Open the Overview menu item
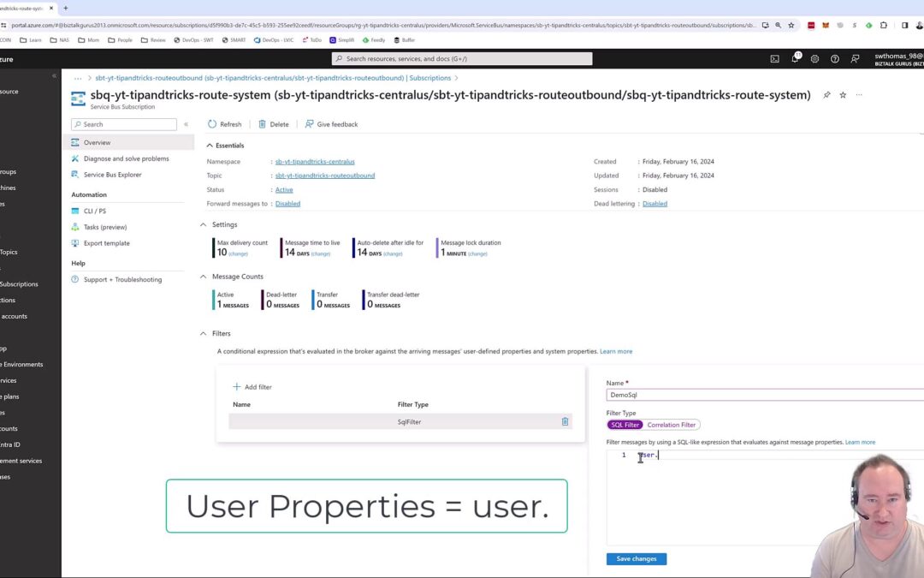The height and width of the screenshot is (578, 924). 128,143
